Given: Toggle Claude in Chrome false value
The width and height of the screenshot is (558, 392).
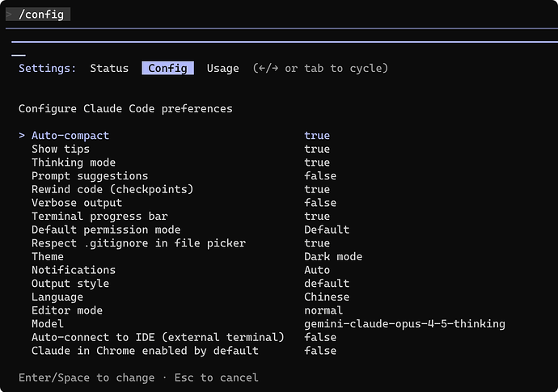Looking at the screenshot, I should pos(320,351).
